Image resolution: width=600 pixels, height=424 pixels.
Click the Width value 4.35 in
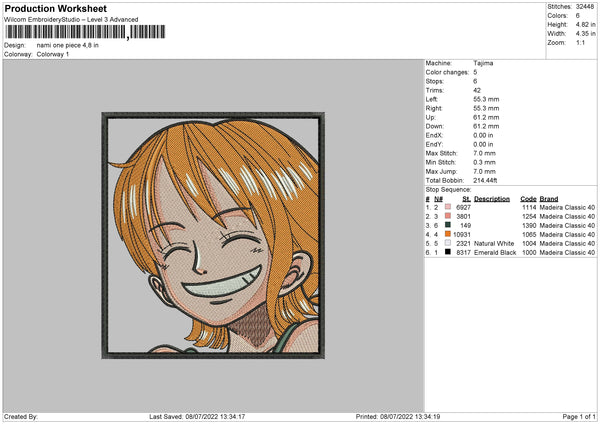coord(585,34)
